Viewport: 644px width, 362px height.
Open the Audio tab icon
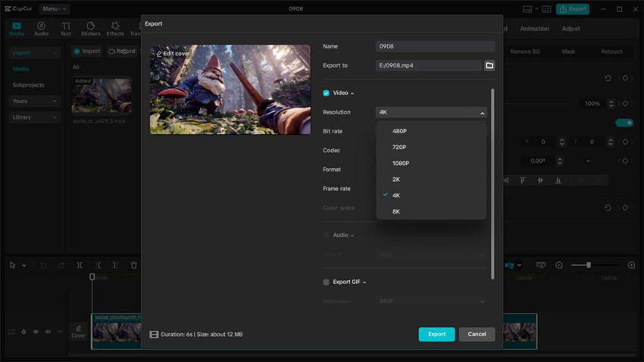(41, 26)
